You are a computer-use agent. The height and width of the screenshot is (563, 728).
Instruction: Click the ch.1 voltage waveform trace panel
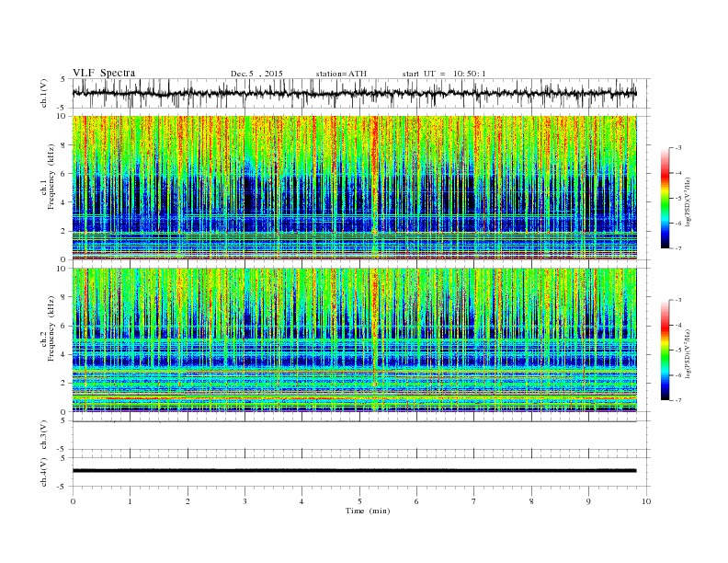pos(361,93)
